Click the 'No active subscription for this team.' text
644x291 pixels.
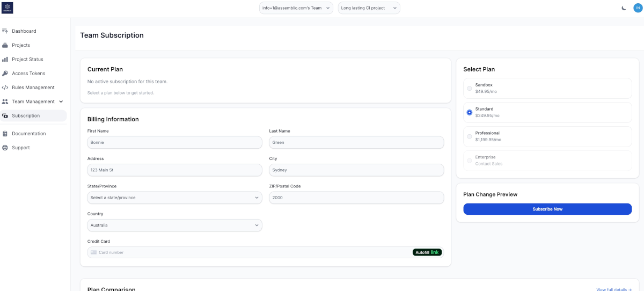coord(127,82)
